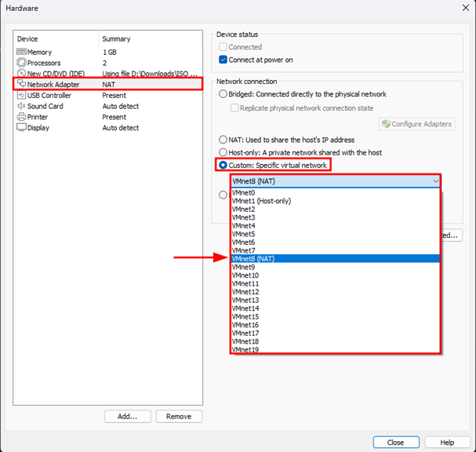Open Help for hardware settings
This screenshot has height=452, width=476.
tap(447, 443)
